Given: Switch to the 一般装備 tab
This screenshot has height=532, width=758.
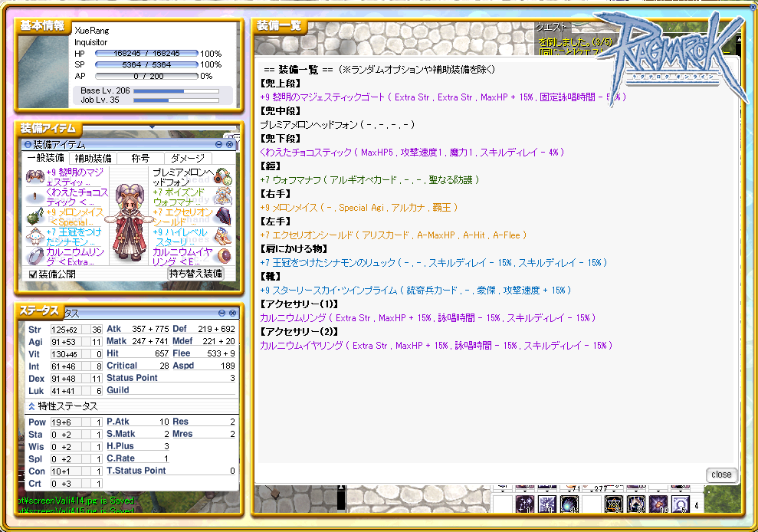Looking at the screenshot, I should [45, 158].
